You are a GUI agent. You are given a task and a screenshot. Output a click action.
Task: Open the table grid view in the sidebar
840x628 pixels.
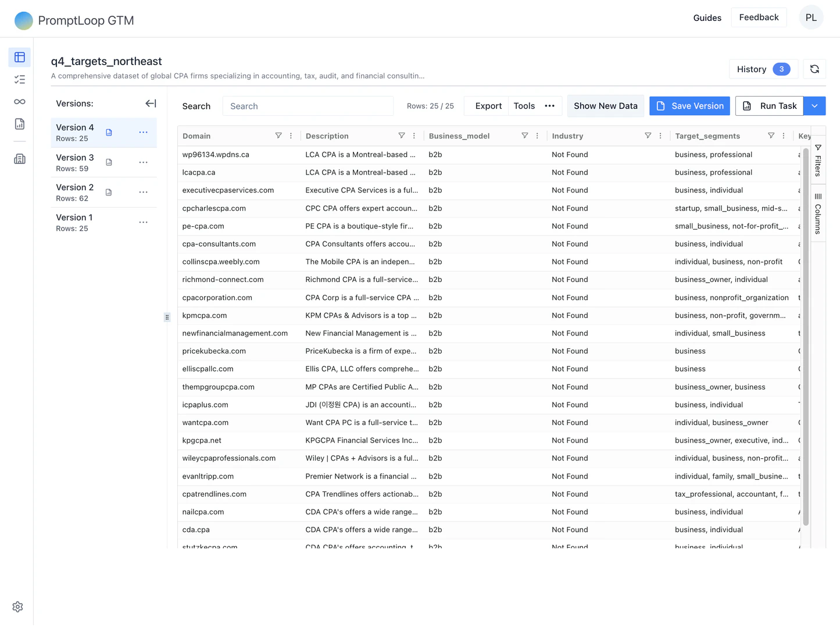(x=19, y=57)
